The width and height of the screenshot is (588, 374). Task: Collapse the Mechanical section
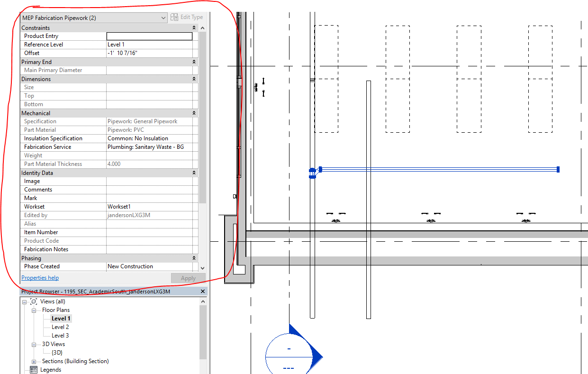tap(193, 113)
